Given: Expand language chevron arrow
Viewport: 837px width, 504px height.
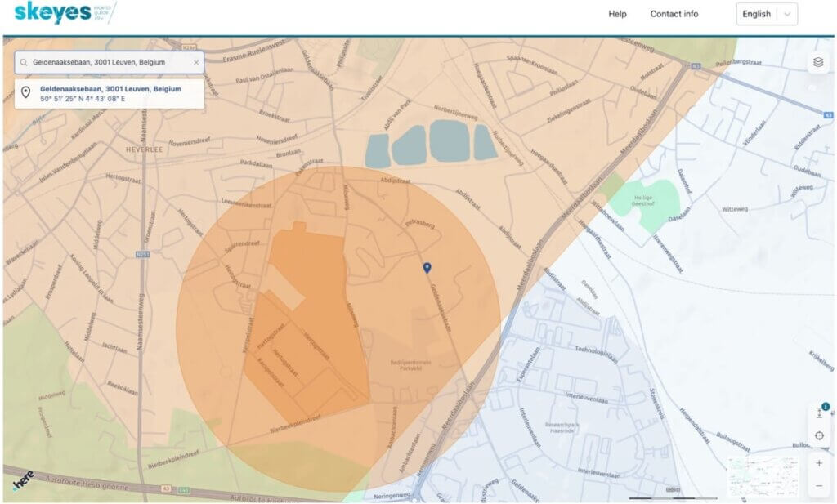Looking at the screenshot, I should pyautogui.click(x=786, y=14).
